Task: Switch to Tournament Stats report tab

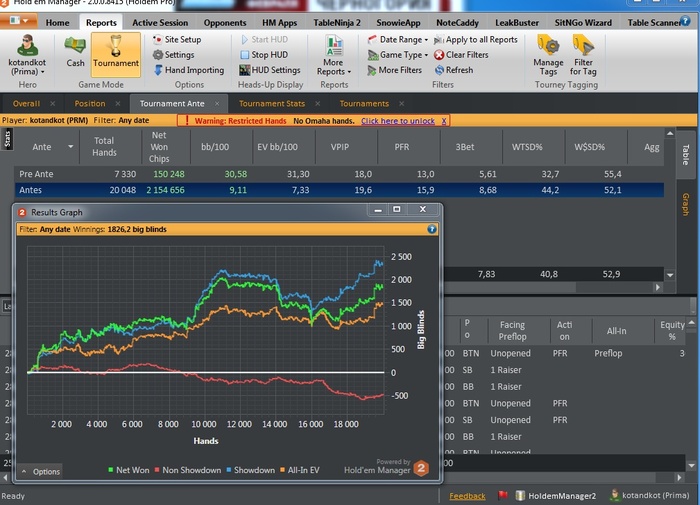Action: [x=272, y=104]
